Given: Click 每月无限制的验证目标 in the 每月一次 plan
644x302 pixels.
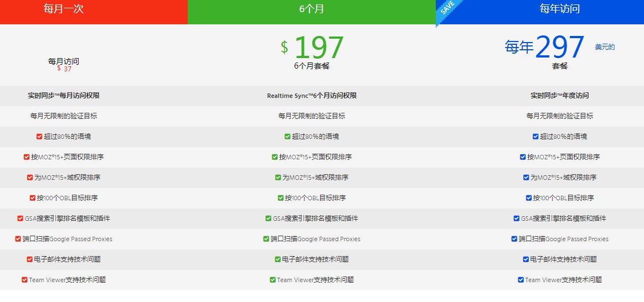Looking at the screenshot, I should point(64,116).
